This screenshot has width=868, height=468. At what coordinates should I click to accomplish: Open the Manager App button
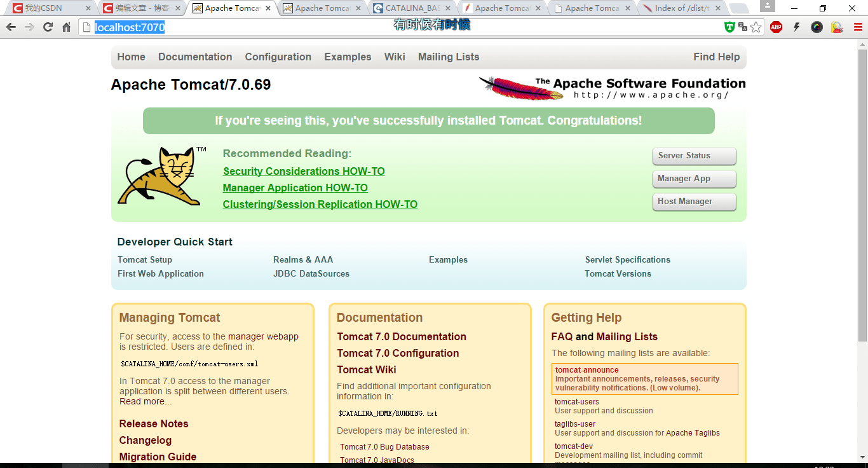[x=695, y=179]
